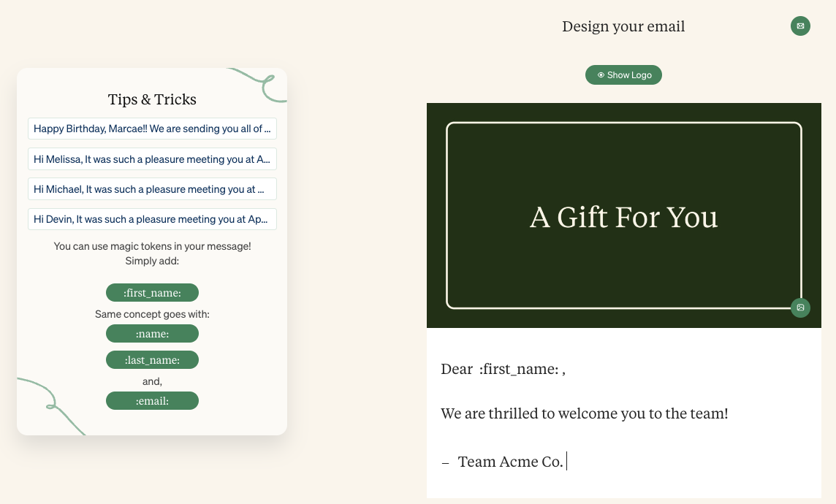The height and width of the screenshot is (504, 836).
Task: Place cursor after Team Acme Co.
Action: coord(566,461)
